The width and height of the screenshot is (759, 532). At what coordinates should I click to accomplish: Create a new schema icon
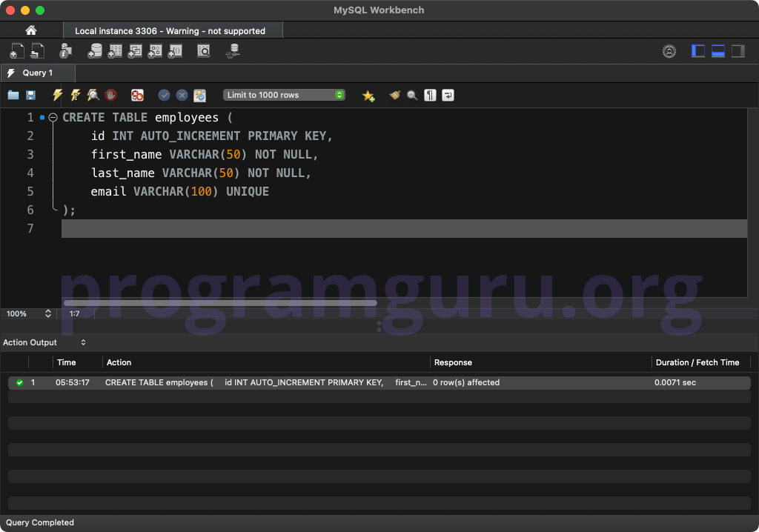coord(95,51)
